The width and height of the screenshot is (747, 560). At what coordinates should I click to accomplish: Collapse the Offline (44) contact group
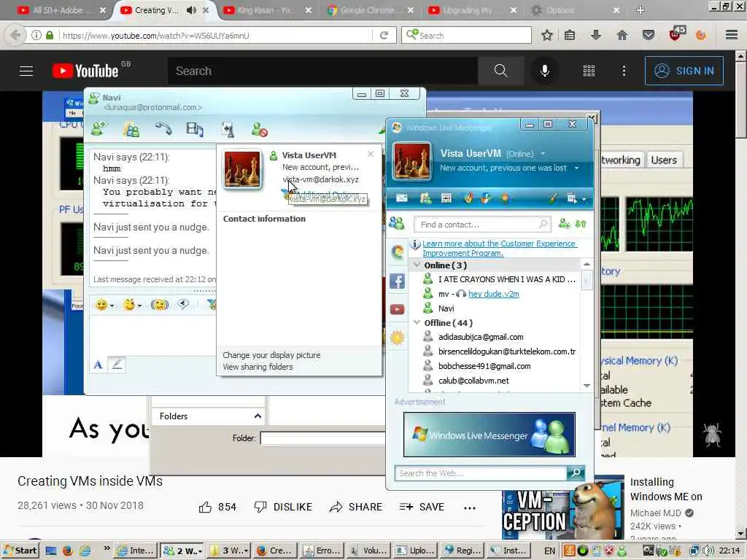[417, 323]
